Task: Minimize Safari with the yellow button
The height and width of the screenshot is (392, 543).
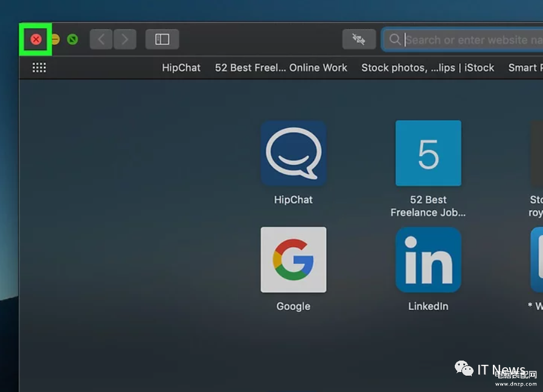Action: (x=56, y=39)
